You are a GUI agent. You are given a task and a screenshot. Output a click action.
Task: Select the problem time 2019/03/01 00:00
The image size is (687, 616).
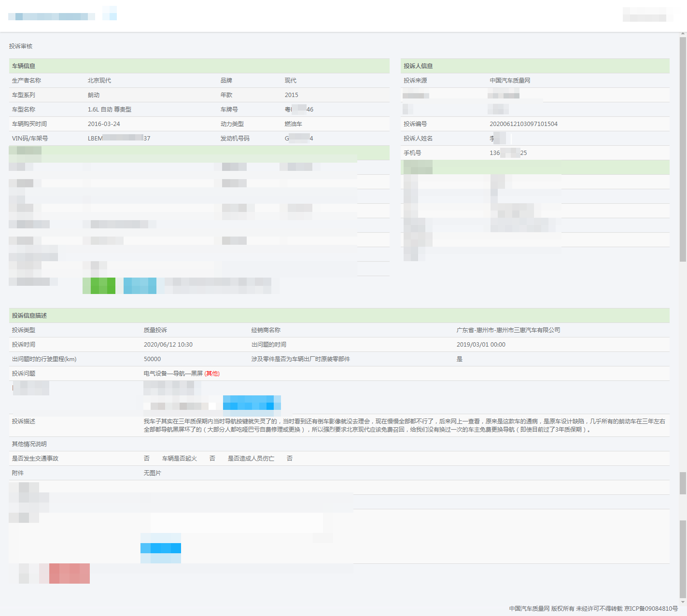click(x=481, y=345)
